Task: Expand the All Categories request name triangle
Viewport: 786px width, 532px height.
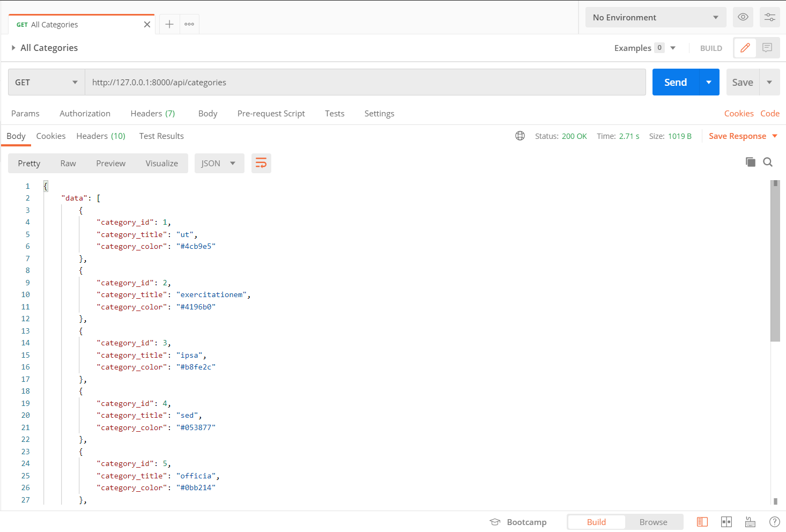Action: click(13, 48)
